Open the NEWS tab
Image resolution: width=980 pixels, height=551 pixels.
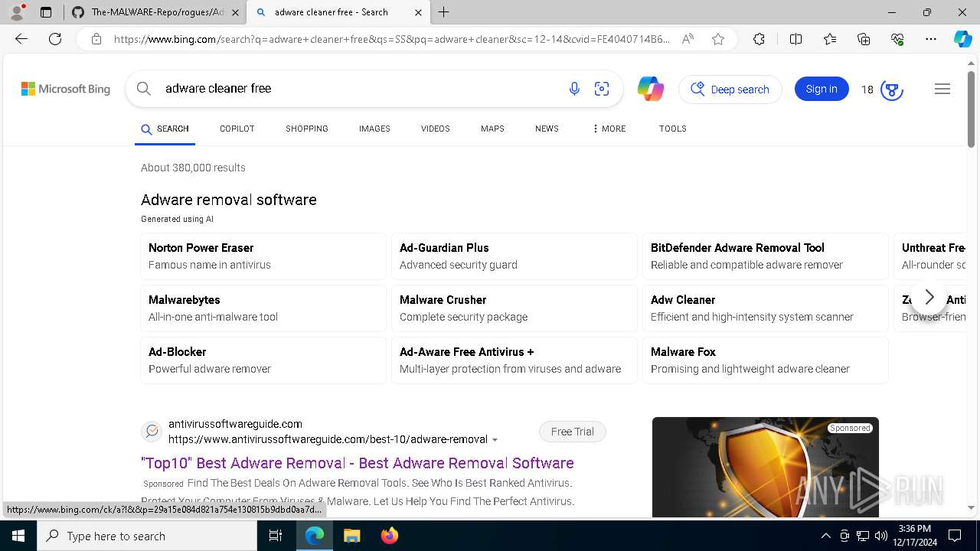pyautogui.click(x=547, y=129)
